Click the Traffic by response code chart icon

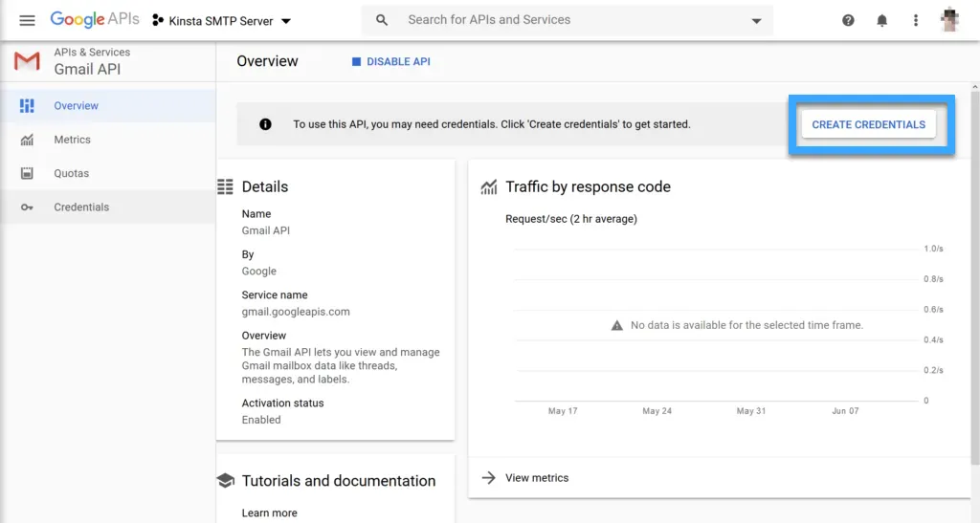click(489, 186)
